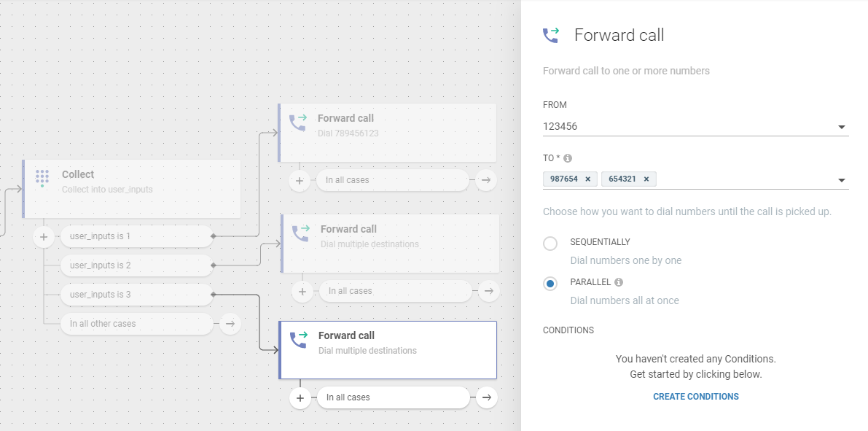This screenshot has width=868, height=431.
Task: Select the SEQUENTIALLY dial option
Action: (550, 244)
